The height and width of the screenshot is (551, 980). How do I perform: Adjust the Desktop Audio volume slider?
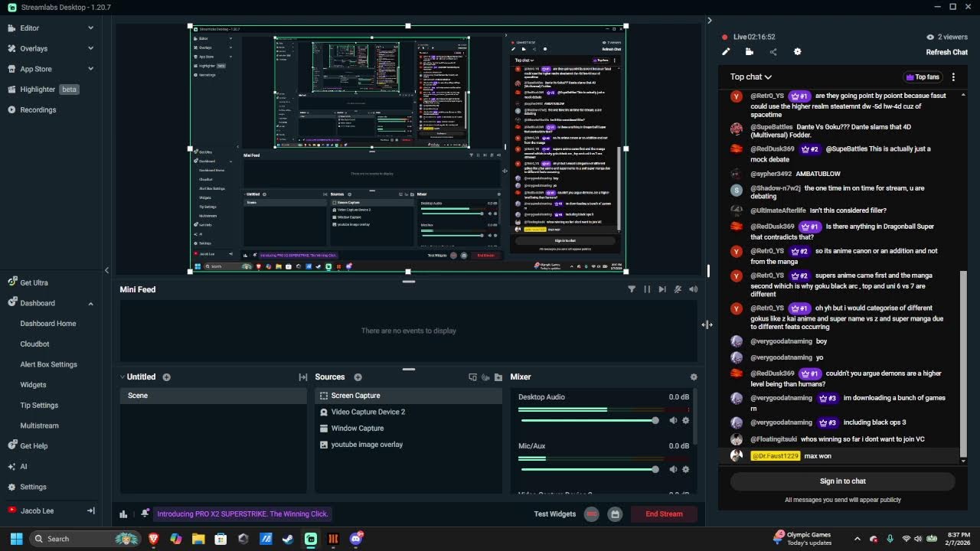point(588,420)
